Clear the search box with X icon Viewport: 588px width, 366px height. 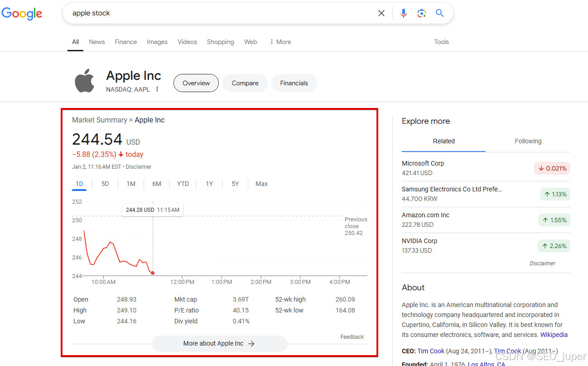tap(381, 13)
